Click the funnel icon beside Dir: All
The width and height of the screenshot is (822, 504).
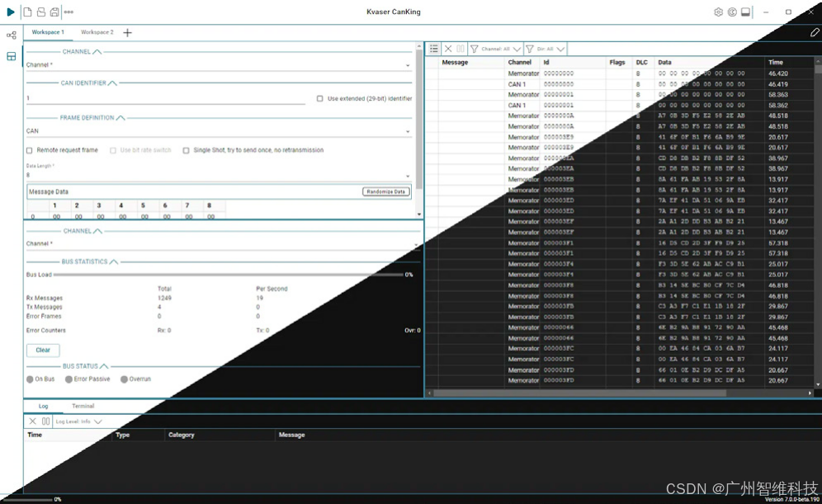coord(530,49)
